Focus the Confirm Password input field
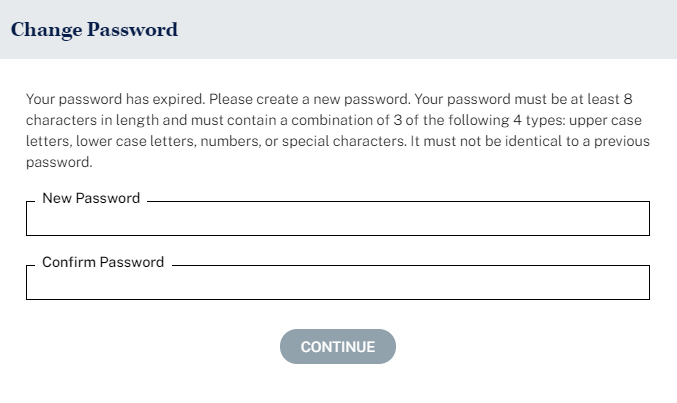Image resolution: width=677 pixels, height=403 pixels. coord(337,284)
